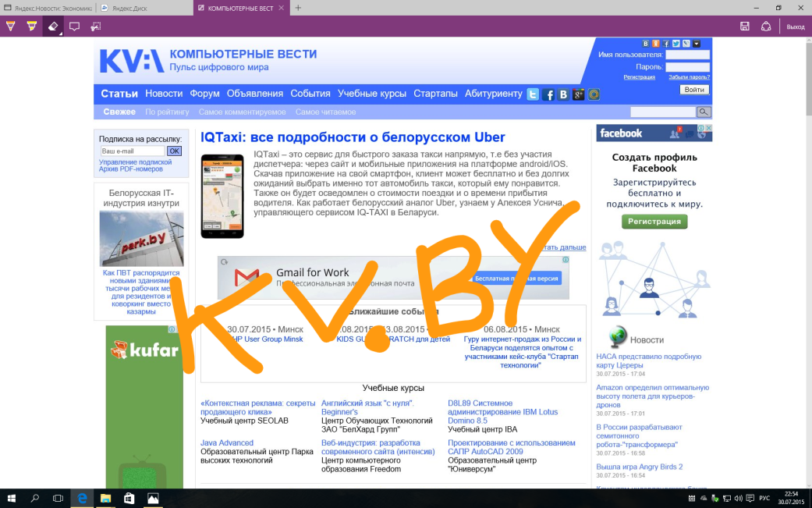Open the Абитуриенту menu section
Viewport: 812px width, 508px height.
click(494, 94)
